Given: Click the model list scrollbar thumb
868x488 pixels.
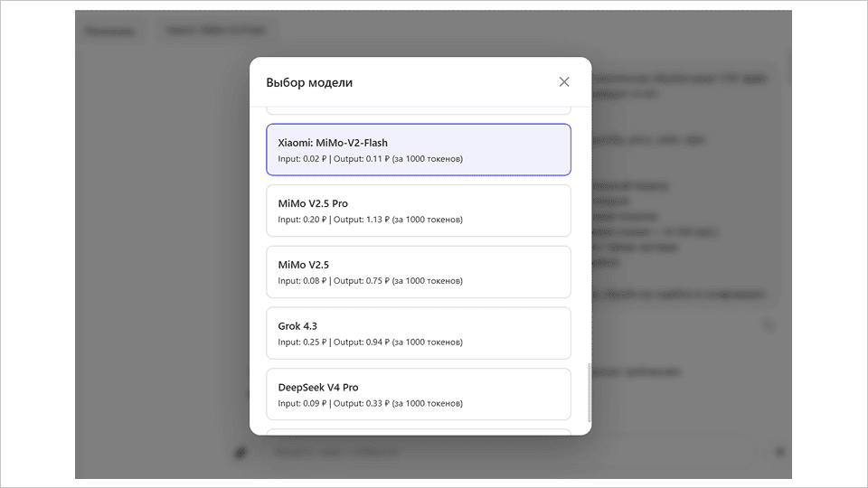Looking at the screenshot, I should point(589,393).
